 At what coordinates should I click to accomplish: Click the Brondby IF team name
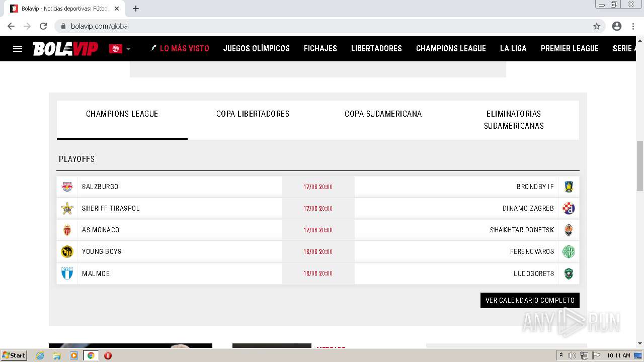535,187
